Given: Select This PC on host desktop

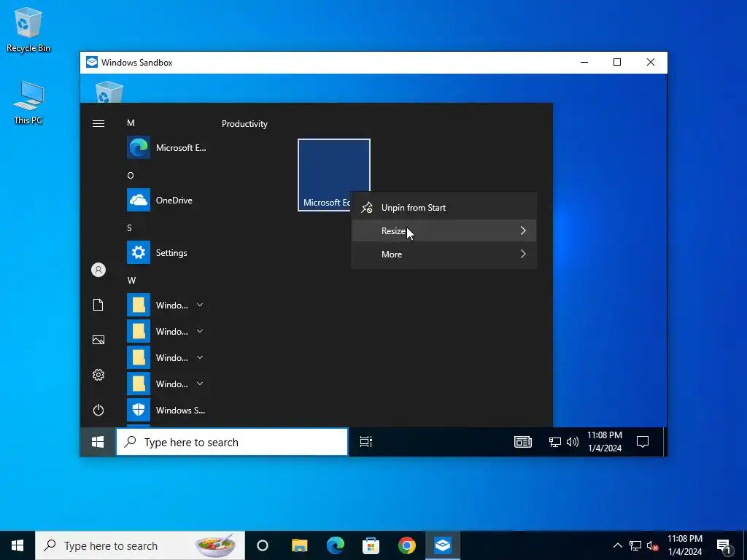Looking at the screenshot, I should pos(28,102).
